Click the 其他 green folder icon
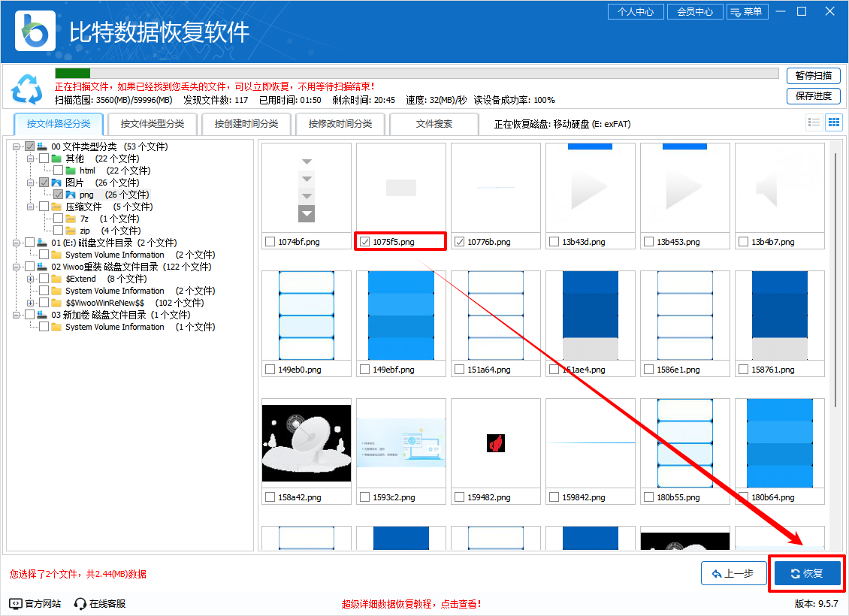 [x=56, y=159]
